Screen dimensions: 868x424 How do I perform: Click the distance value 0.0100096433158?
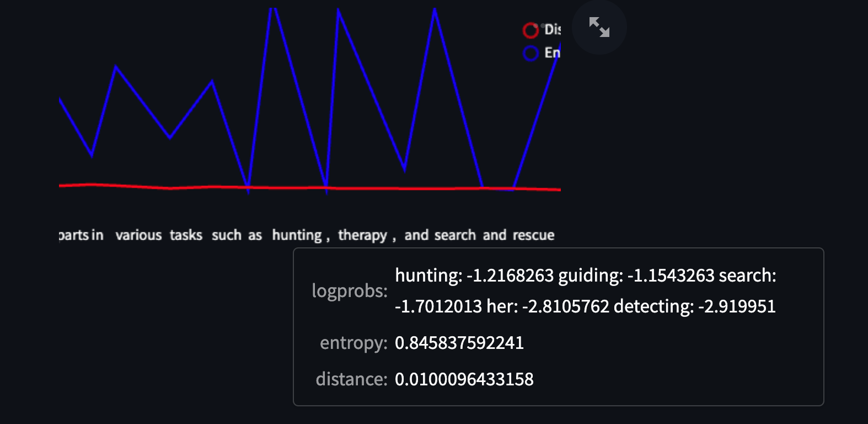[x=464, y=379]
